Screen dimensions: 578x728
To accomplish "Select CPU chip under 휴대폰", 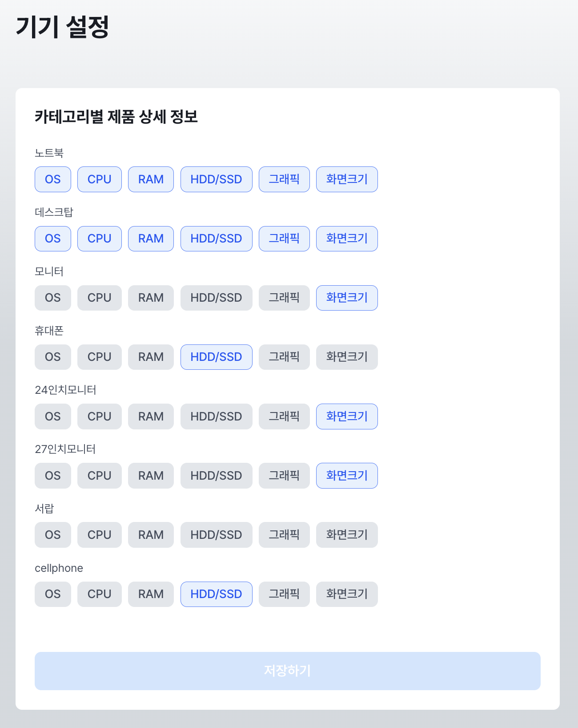I will point(100,357).
